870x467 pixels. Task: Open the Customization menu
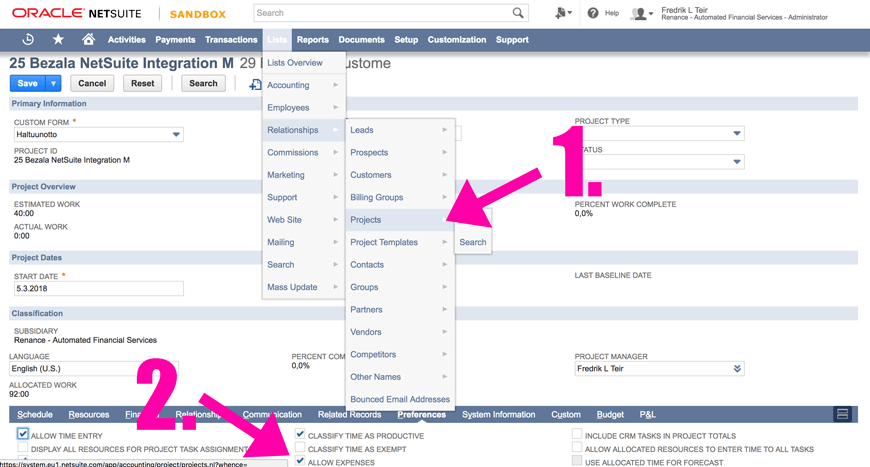[457, 40]
